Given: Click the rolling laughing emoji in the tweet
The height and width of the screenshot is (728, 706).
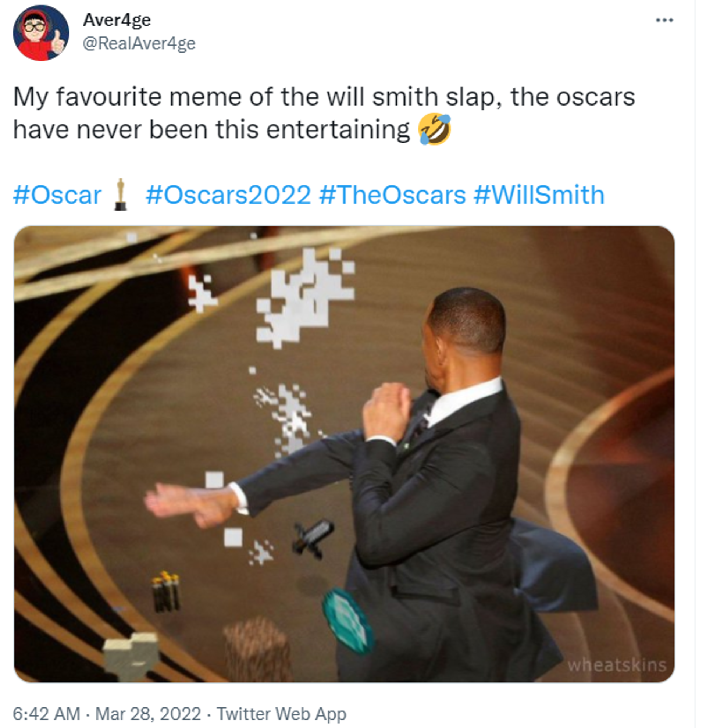Looking at the screenshot, I should [434, 129].
